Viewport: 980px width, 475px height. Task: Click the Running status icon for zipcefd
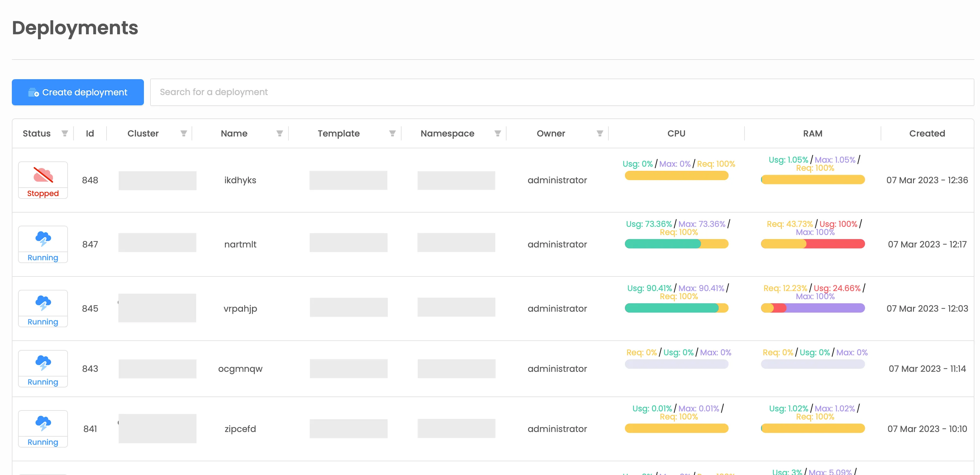click(43, 429)
